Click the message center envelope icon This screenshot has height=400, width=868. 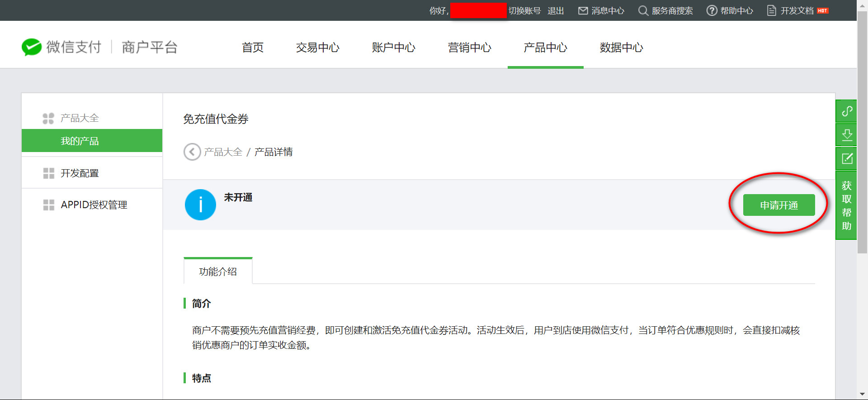(x=583, y=10)
